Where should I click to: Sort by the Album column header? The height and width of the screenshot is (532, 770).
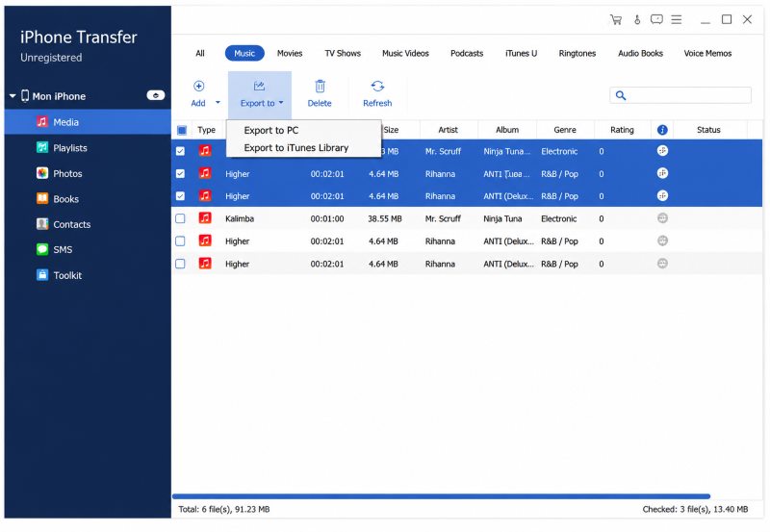click(507, 130)
